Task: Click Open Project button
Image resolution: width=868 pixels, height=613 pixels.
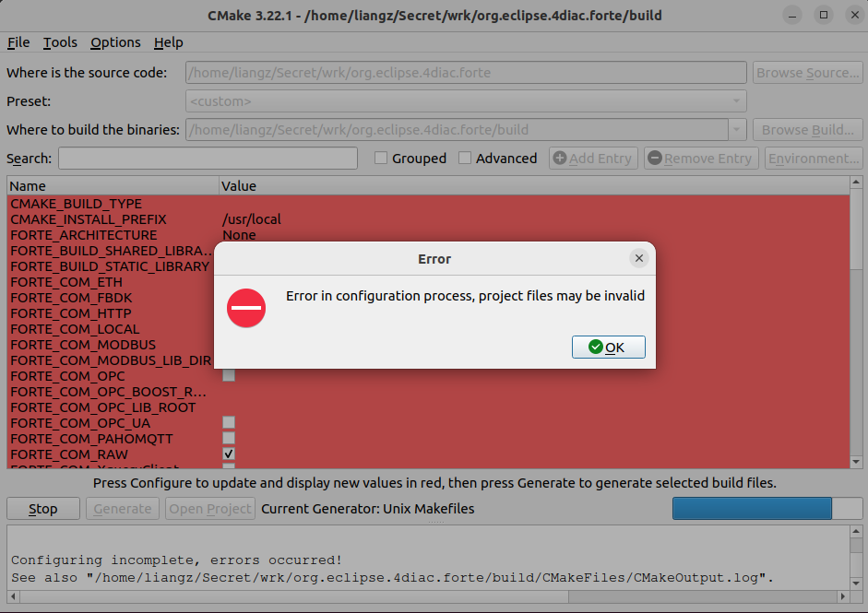Action: pyautogui.click(x=209, y=509)
